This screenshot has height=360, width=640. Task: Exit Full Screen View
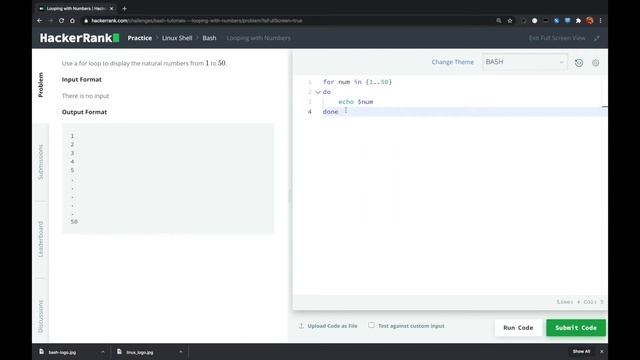[564, 38]
